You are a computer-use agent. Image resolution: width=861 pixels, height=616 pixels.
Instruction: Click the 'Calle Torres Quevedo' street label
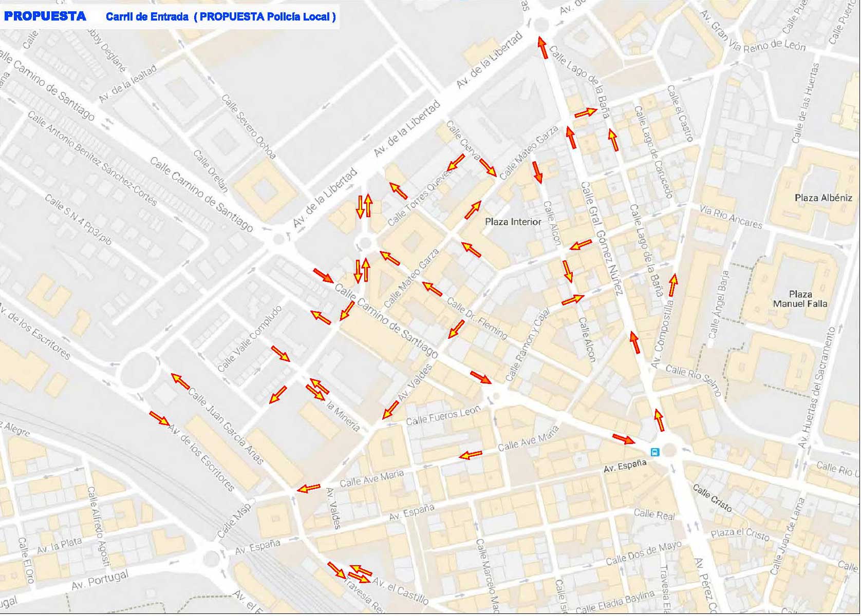pos(421,197)
